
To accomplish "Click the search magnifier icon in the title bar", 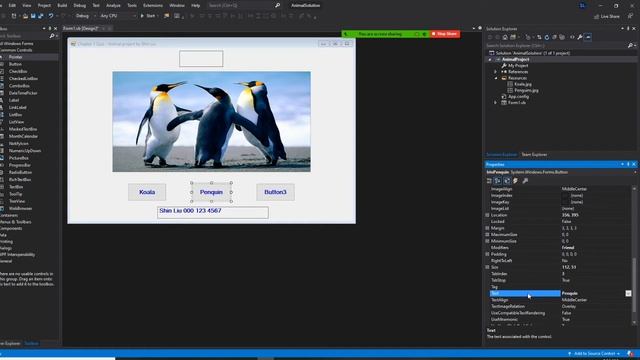I will click(x=278, y=5).
